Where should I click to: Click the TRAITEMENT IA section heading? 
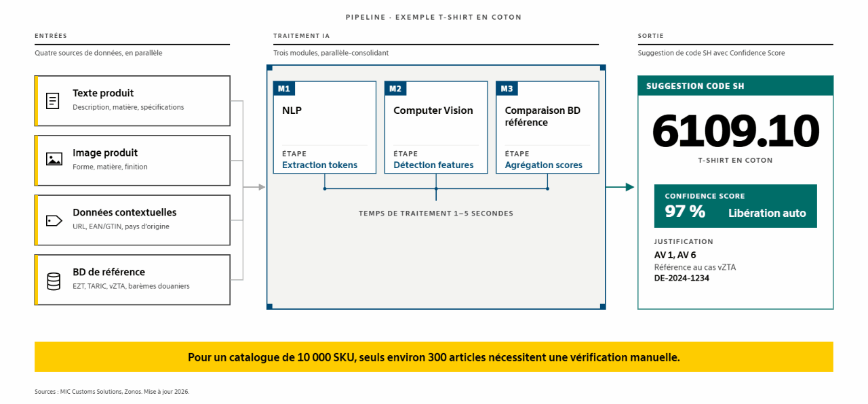(x=301, y=36)
